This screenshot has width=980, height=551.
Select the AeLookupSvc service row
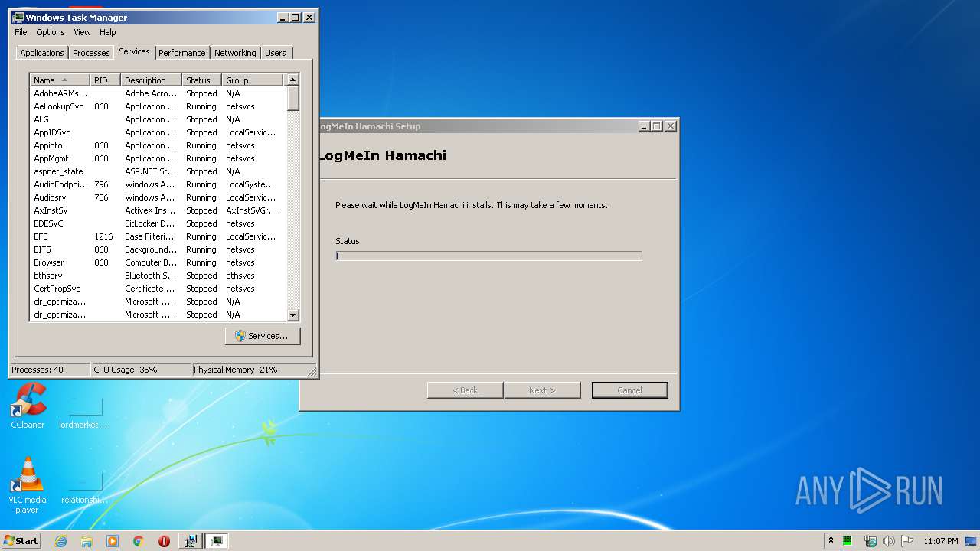tap(158, 106)
